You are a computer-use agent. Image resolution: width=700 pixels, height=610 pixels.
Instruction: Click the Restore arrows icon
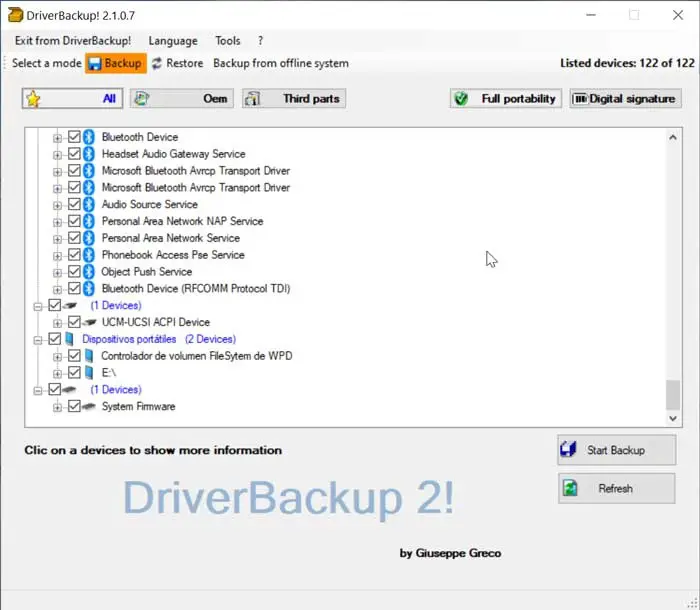click(156, 63)
